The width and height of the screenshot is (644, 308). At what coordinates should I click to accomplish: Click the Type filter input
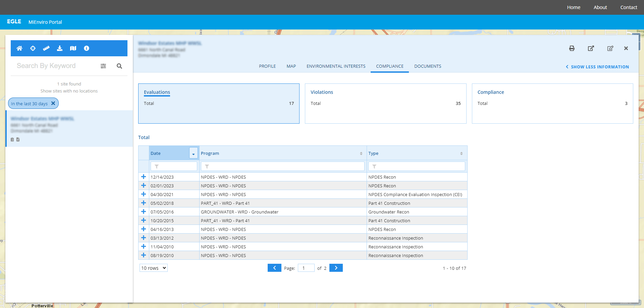coord(417,166)
